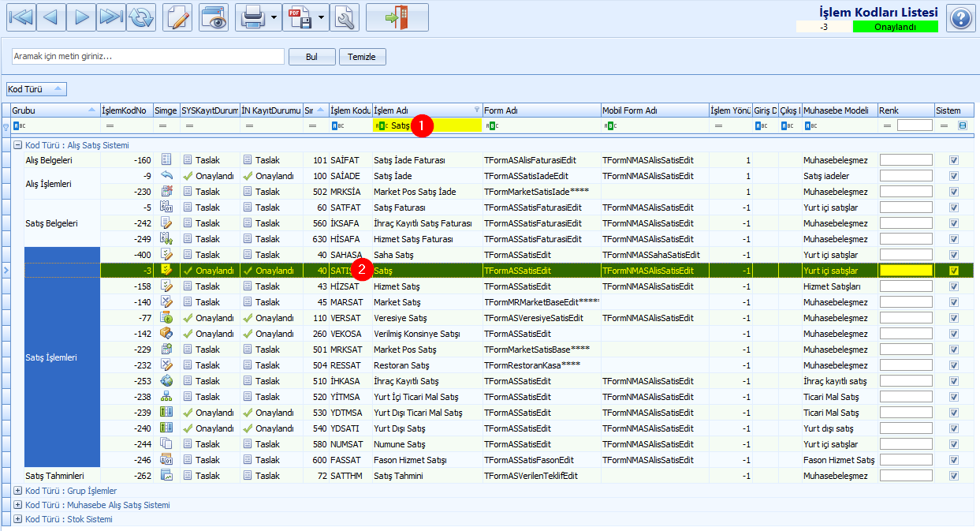
Task: Click the Simge icon of the FASSAT row
Action: (166, 460)
